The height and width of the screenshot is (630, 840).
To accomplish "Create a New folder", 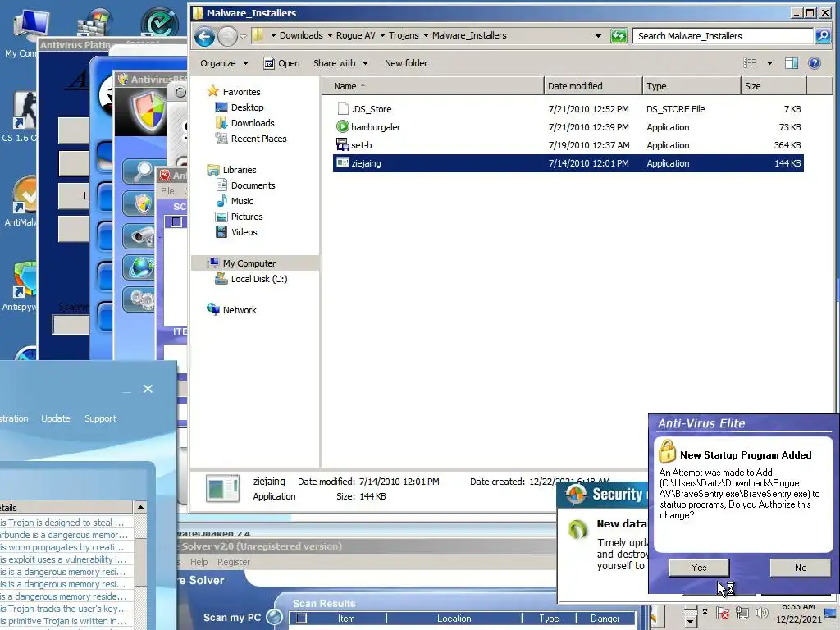I will 405,63.
